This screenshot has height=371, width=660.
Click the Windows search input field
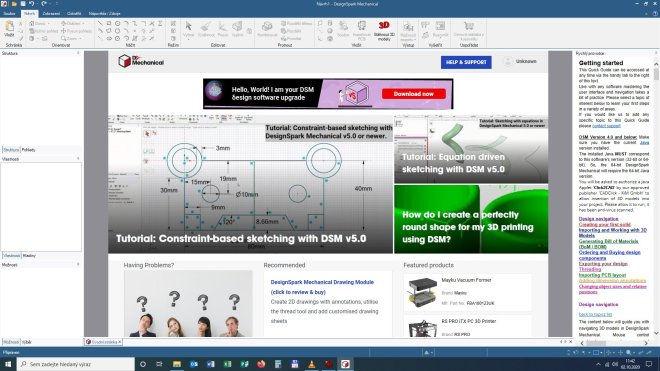click(76, 364)
